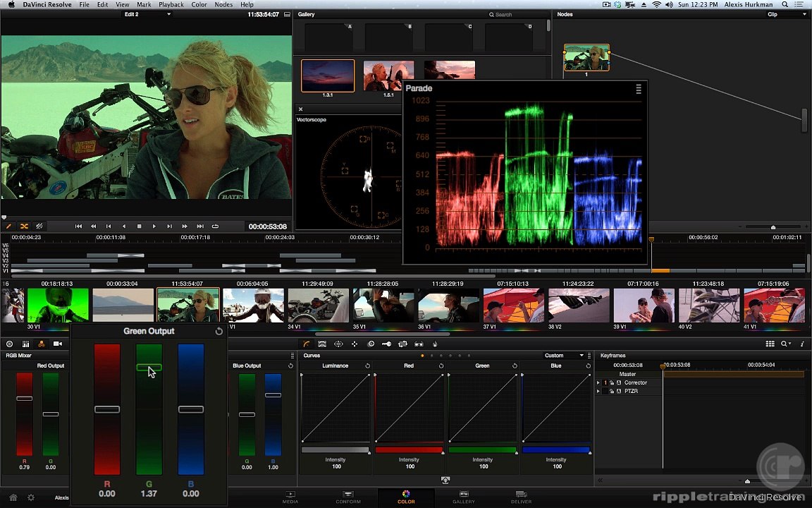Open the Key palette icon

[x=386, y=344]
